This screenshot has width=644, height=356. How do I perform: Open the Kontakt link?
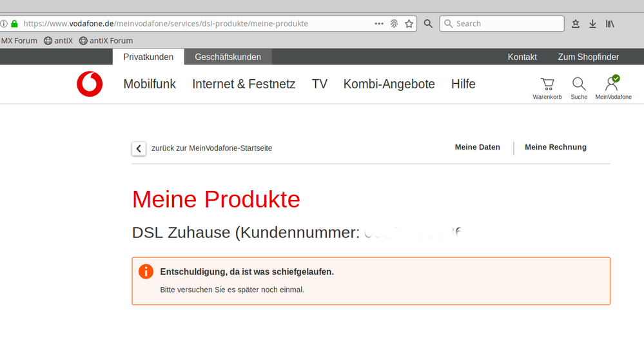coord(522,57)
